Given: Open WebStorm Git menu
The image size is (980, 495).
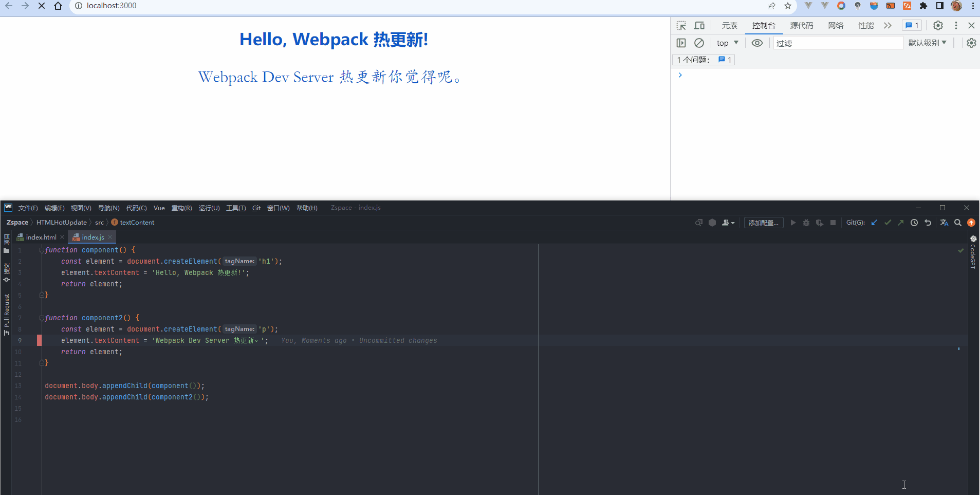Looking at the screenshot, I should pyautogui.click(x=256, y=208).
